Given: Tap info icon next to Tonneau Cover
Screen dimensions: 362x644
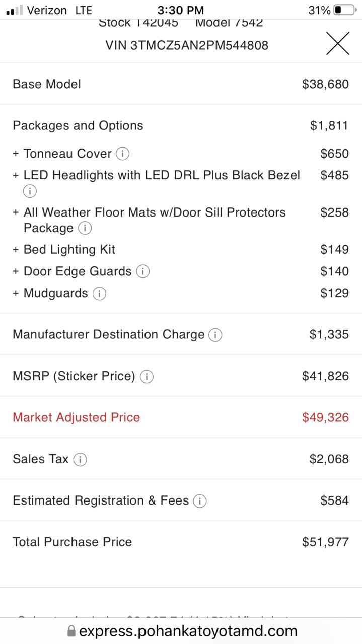Looking at the screenshot, I should point(122,154).
